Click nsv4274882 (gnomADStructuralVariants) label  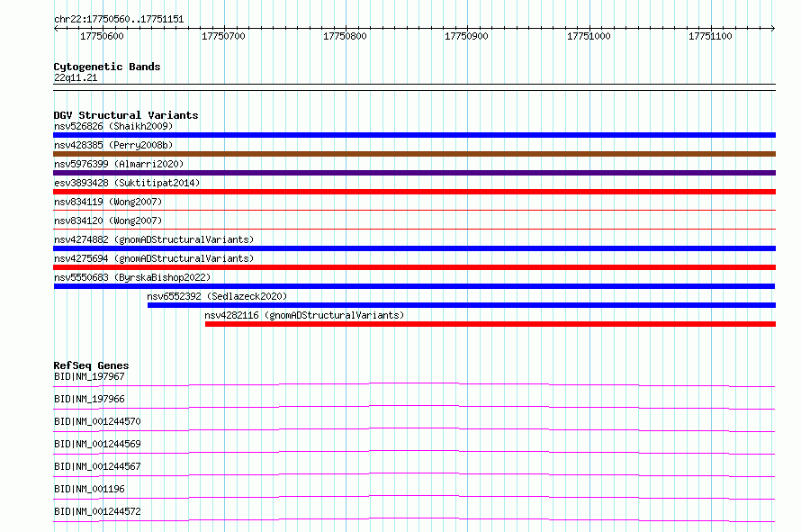[x=154, y=239]
